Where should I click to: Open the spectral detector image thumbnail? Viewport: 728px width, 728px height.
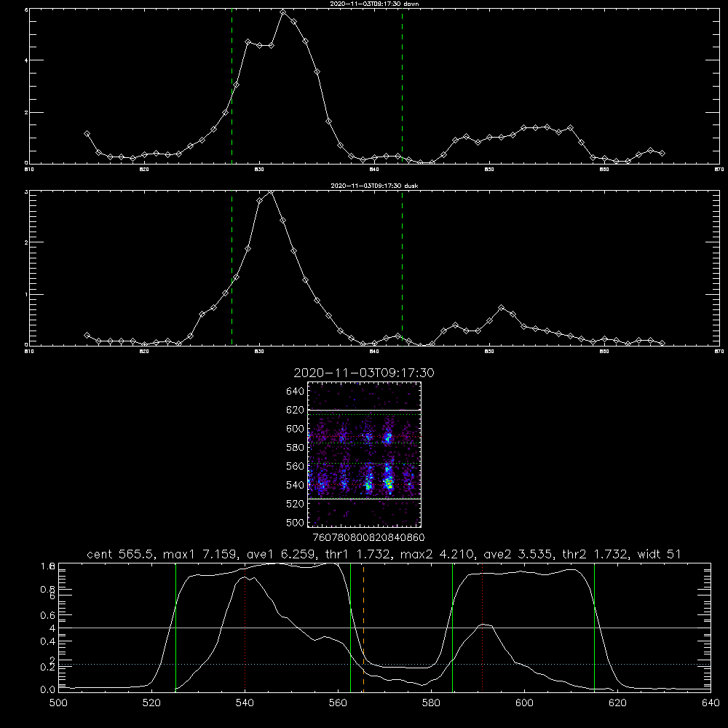(x=365, y=454)
